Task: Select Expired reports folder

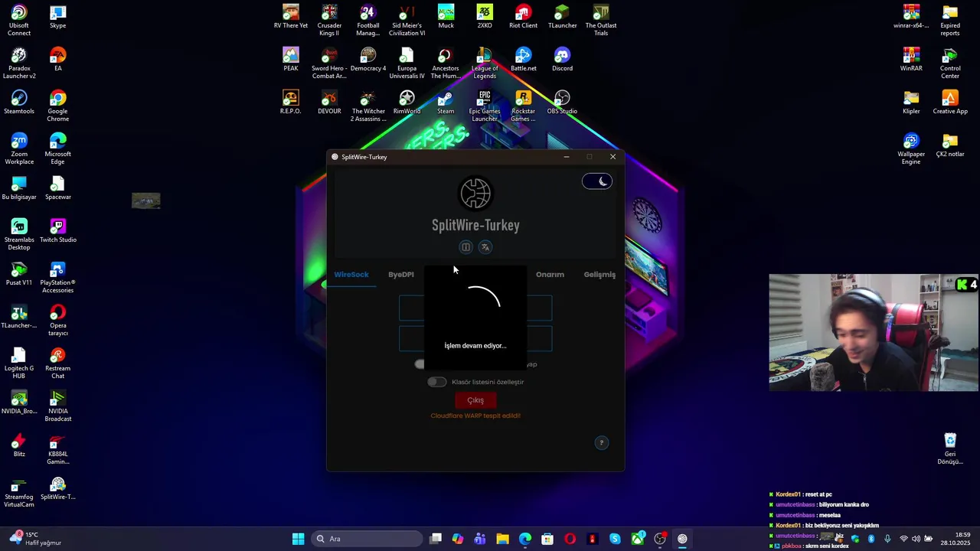Action: (950, 21)
